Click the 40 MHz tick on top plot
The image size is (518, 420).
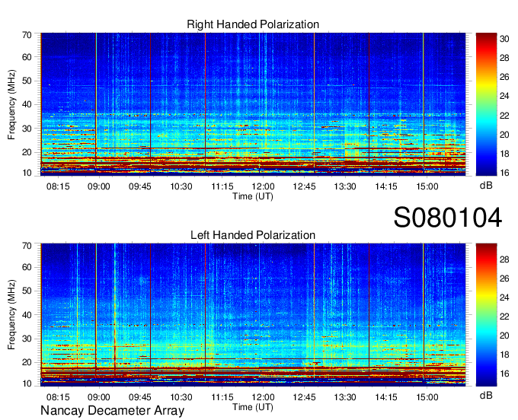[x=27, y=104]
